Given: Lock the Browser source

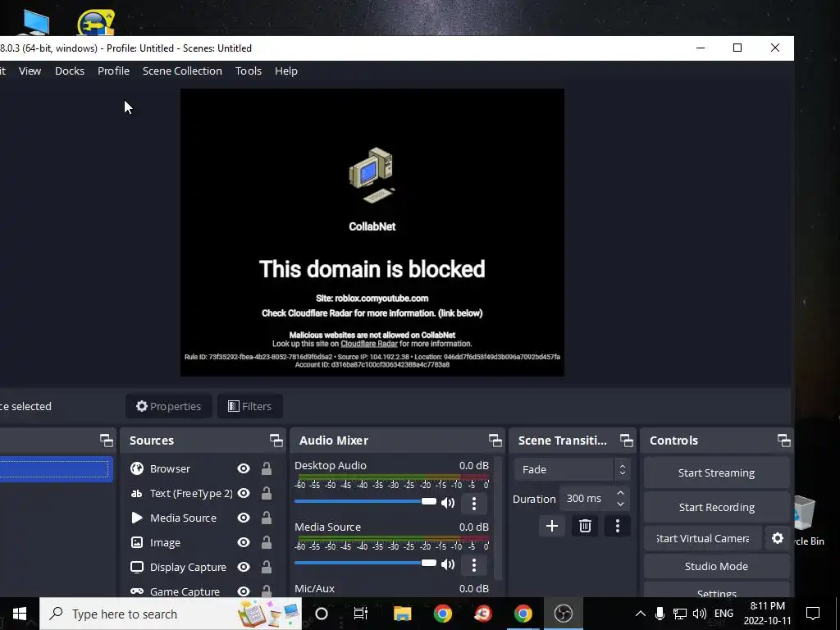Looking at the screenshot, I should tap(267, 468).
